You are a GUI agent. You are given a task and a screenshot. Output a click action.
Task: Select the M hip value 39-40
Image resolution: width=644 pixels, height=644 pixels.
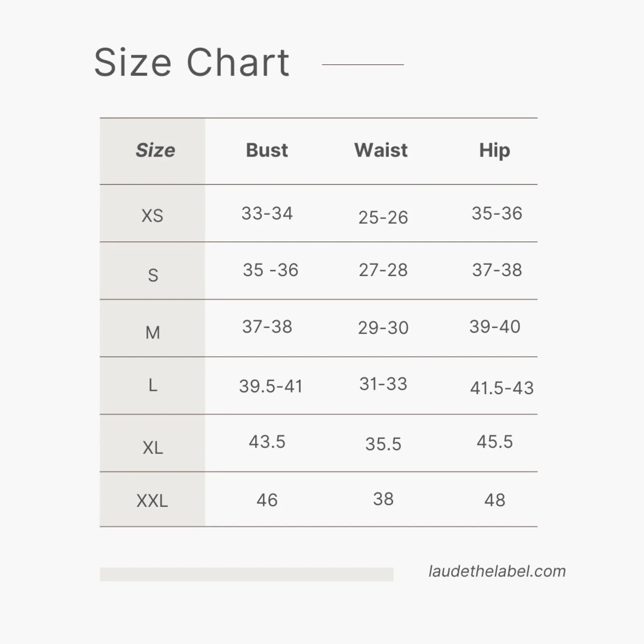click(x=495, y=326)
